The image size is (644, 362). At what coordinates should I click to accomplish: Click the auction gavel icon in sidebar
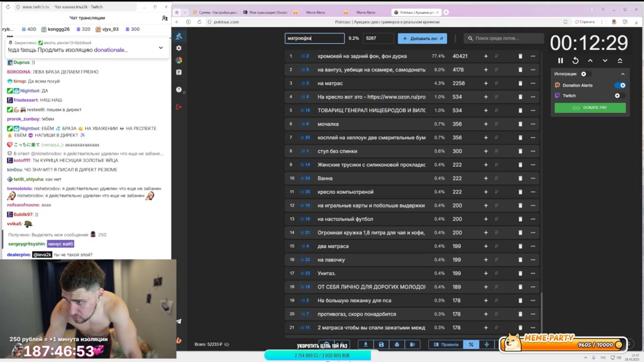coord(179,36)
